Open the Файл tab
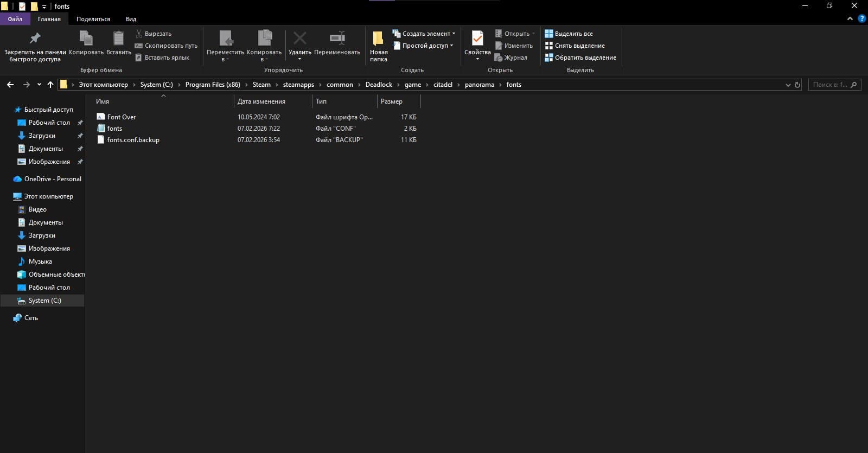868x453 pixels. [15, 19]
